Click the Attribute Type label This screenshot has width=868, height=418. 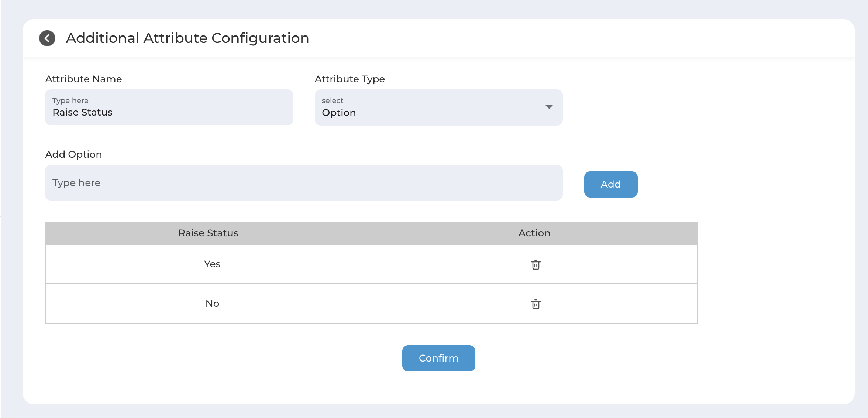349,79
